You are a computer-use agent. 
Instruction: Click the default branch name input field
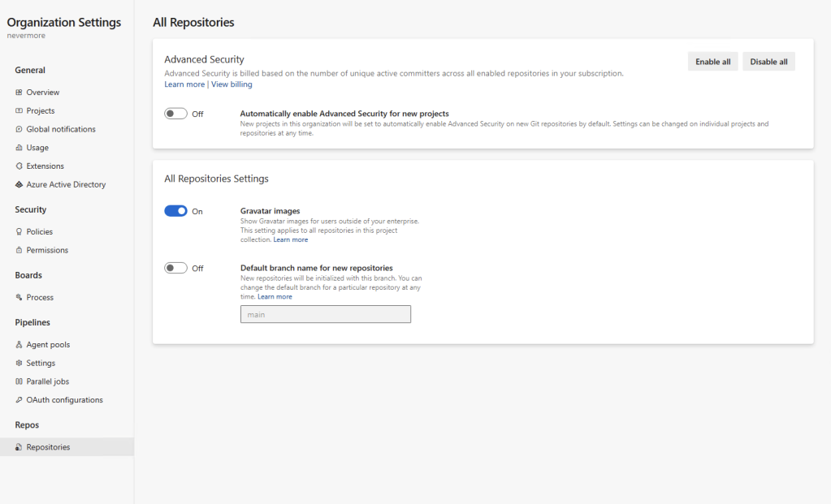click(325, 314)
